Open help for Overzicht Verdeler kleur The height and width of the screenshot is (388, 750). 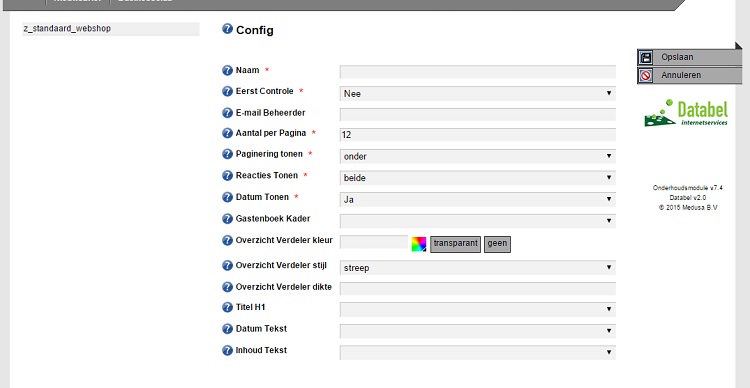point(227,240)
